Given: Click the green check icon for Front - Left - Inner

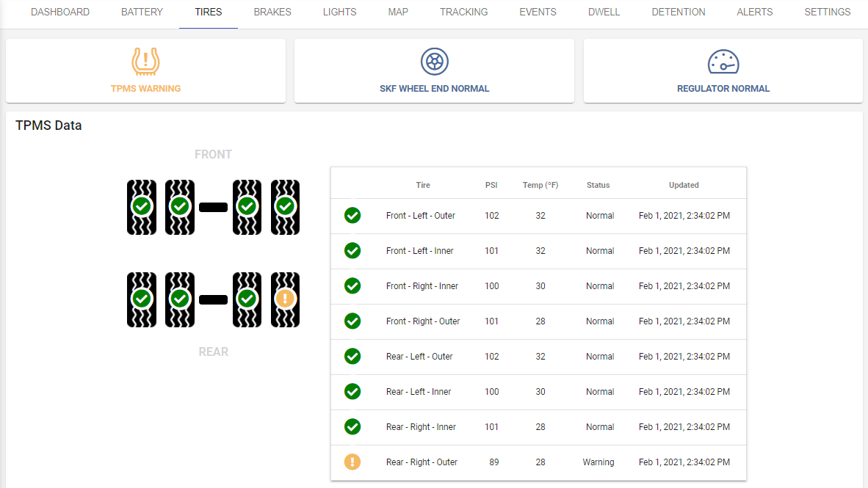Looking at the screenshot, I should point(352,251).
